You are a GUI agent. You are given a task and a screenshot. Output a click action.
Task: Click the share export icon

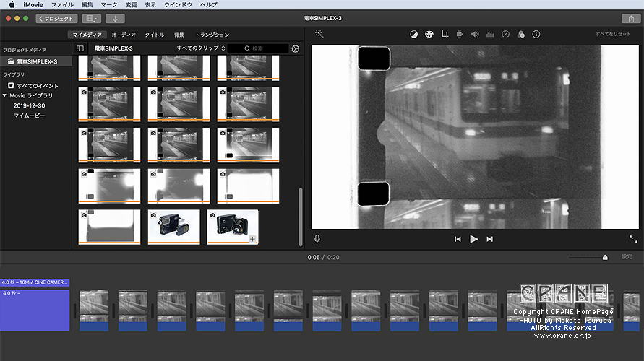coord(631,18)
